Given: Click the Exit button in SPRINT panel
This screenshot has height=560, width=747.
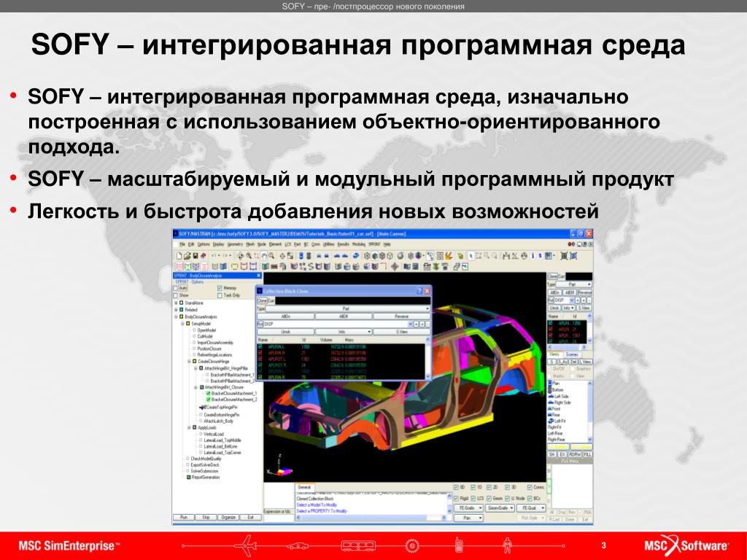Looking at the screenshot, I should click(251, 517).
